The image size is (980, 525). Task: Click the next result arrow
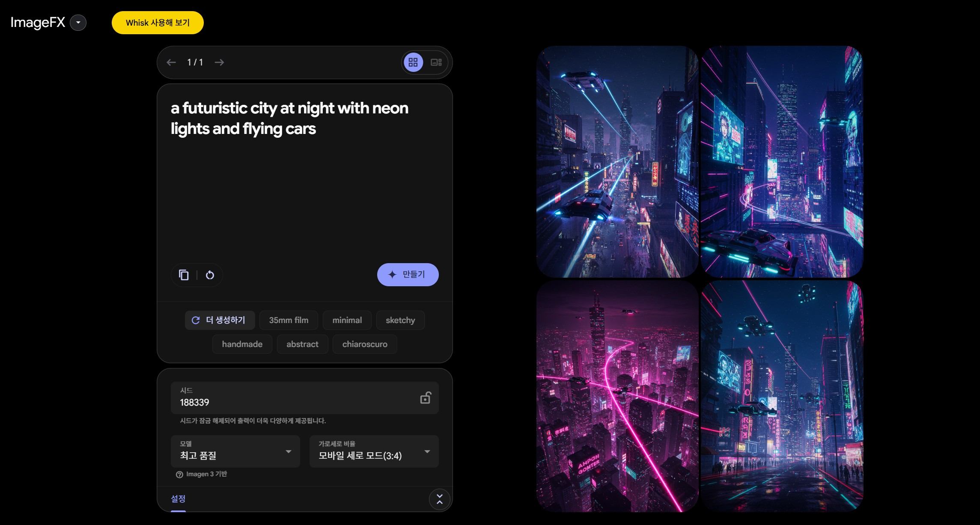(220, 62)
